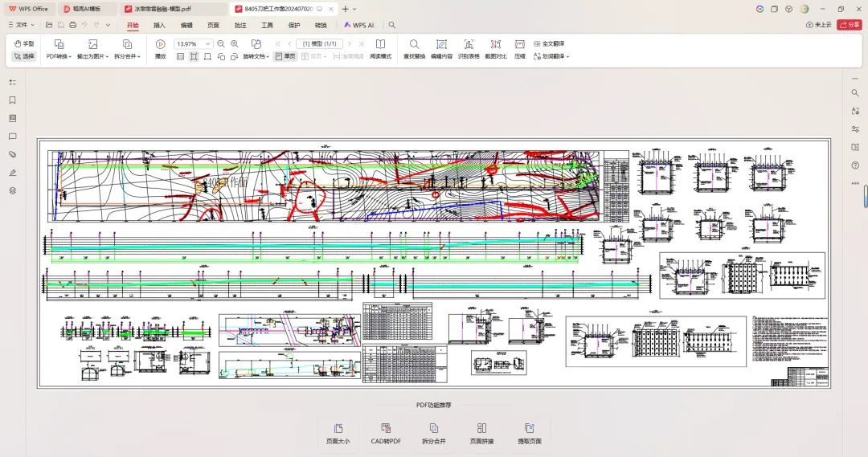Click the 全文翻译 full translation button
868x457 pixels.
click(549, 43)
